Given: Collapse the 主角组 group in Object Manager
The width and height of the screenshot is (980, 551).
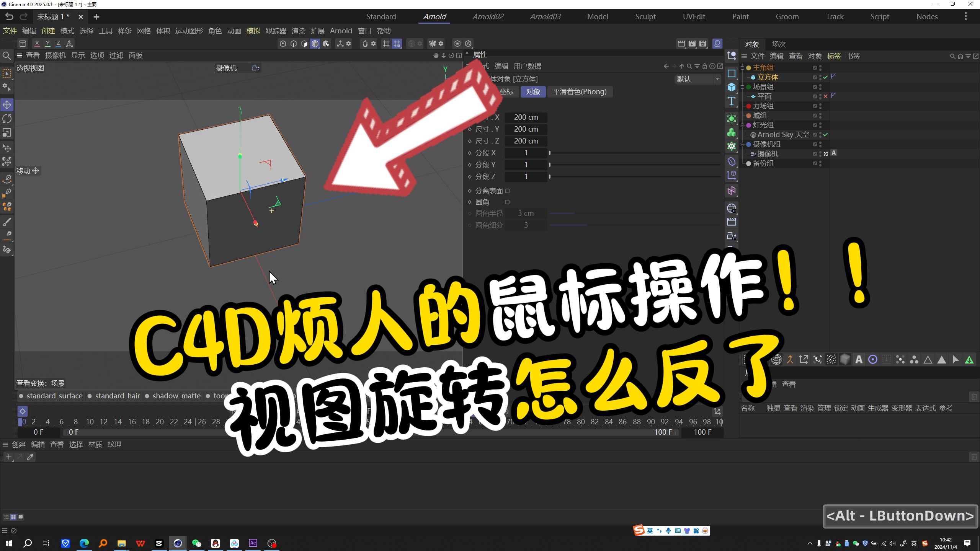Looking at the screenshot, I should click(x=743, y=67).
